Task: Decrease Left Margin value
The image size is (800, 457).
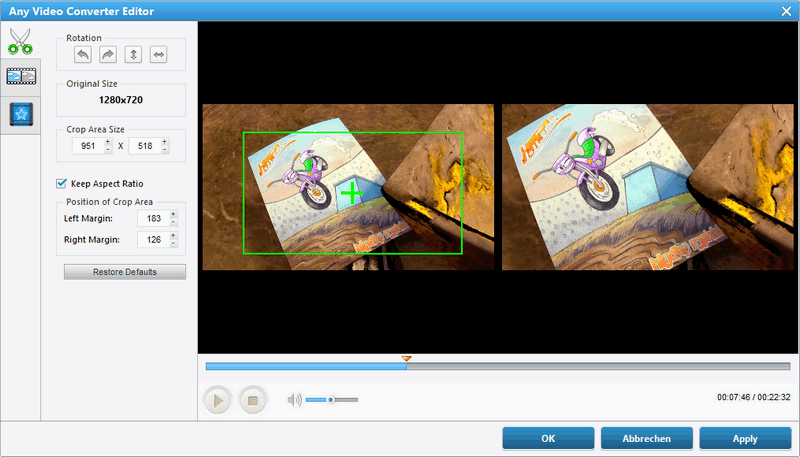Action: coord(173,222)
